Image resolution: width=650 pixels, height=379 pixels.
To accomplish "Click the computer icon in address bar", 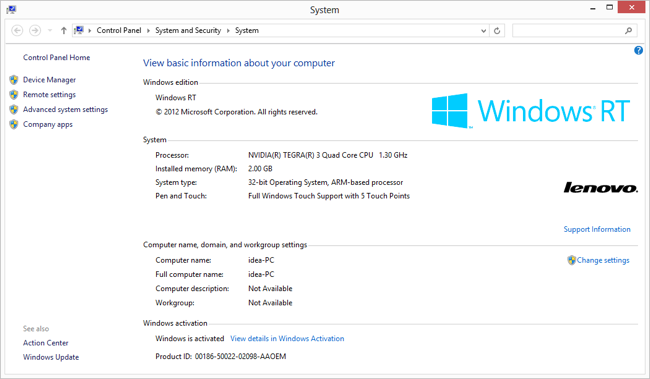I will [x=79, y=30].
